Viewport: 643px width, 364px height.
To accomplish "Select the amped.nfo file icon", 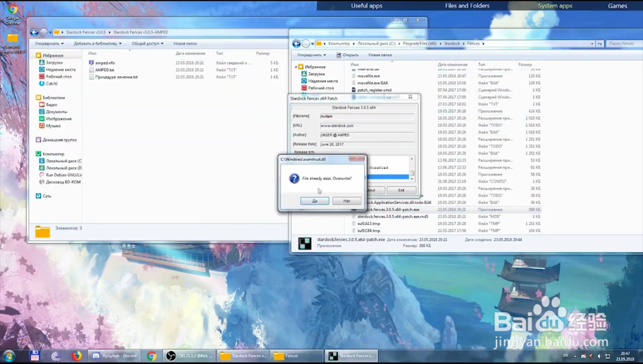I will pyautogui.click(x=91, y=63).
